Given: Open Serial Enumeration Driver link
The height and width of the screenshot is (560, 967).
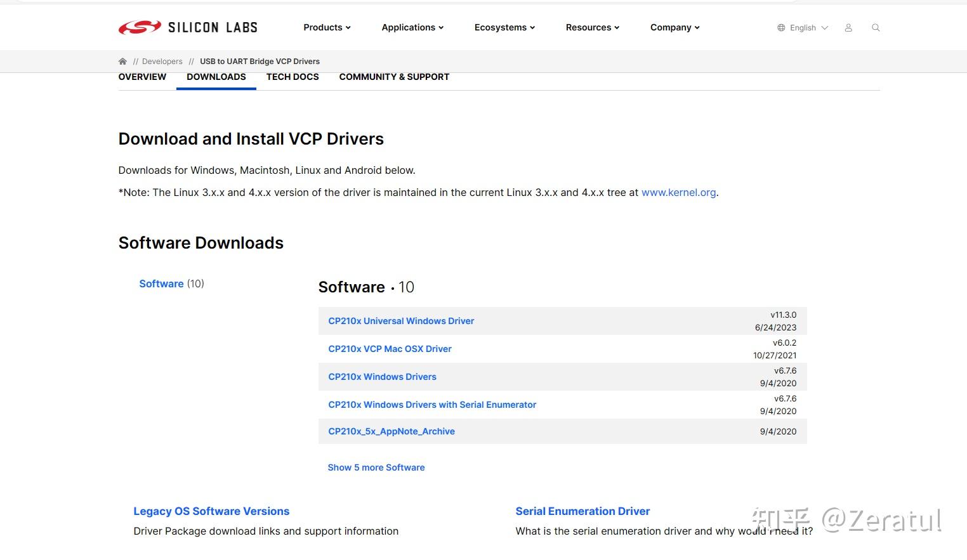Looking at the screenshot, I should (x=582, y=511).
